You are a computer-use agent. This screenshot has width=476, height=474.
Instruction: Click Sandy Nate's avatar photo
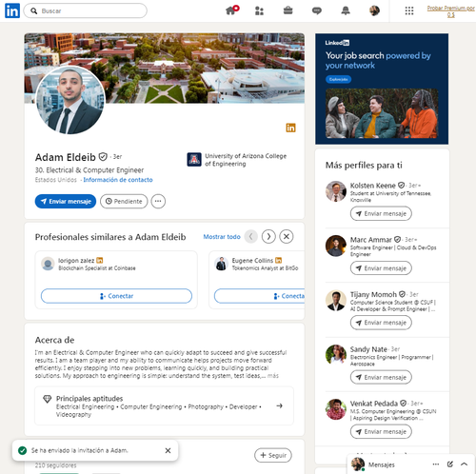[336, 355]
